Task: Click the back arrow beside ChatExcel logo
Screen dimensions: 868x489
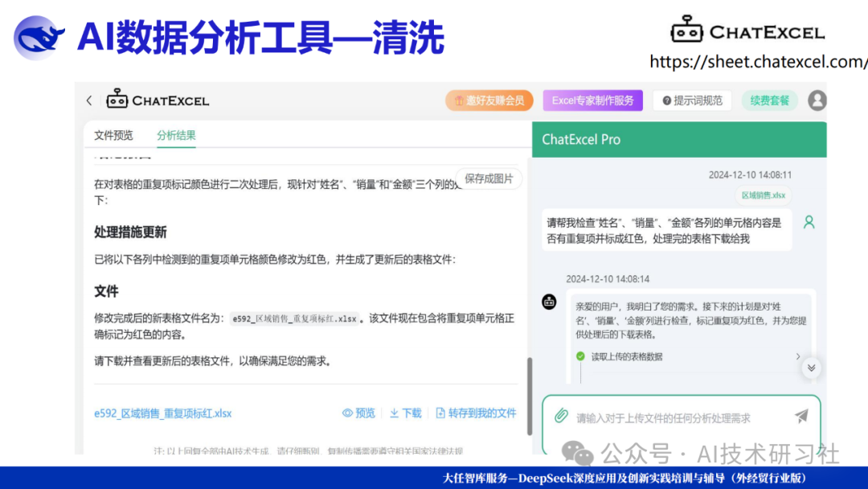Action: pyautogui.click(x=89, y=101)
